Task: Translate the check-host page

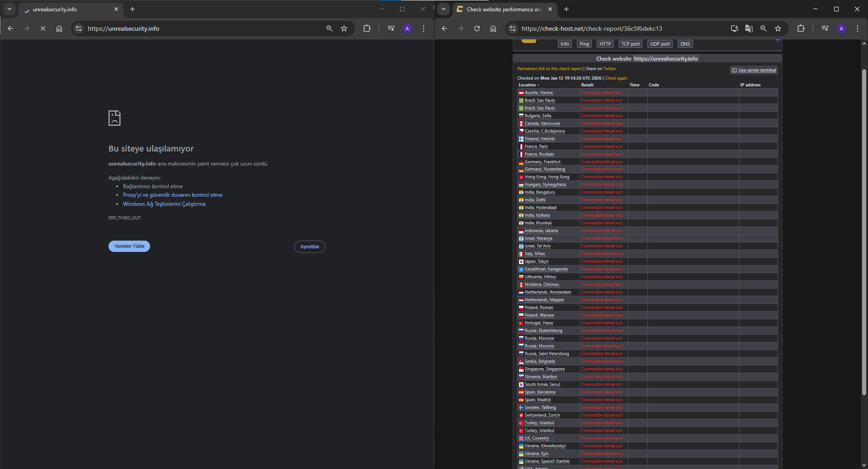Action: (x=749, y=28)
